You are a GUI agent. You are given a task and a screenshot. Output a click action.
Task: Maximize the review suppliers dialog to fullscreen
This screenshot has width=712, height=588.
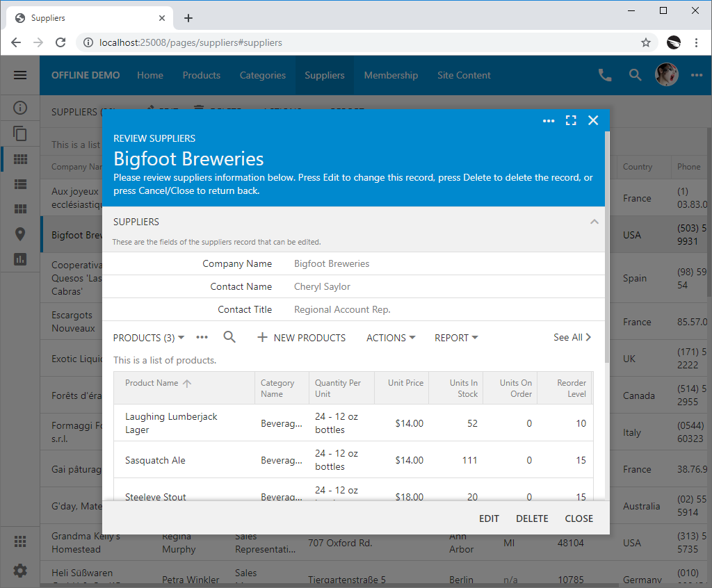click(x=571, y=120)
